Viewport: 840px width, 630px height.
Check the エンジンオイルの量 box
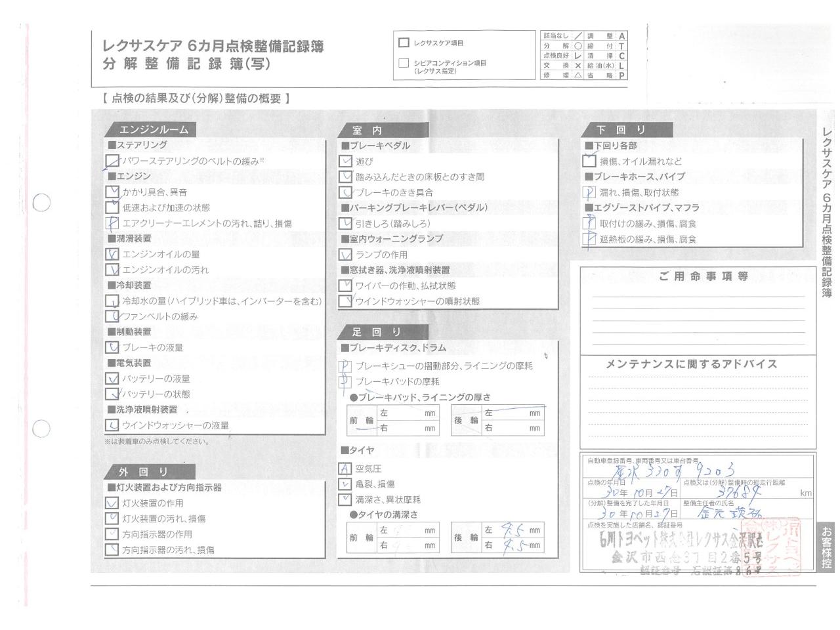(x=112, y=254)
